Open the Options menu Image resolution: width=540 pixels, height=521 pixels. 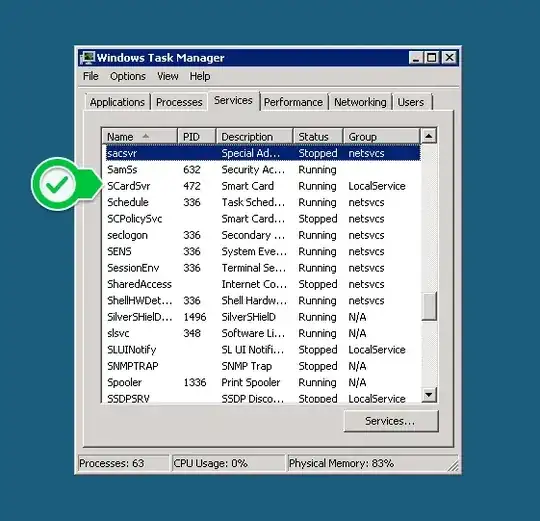(x=128, y=76)
